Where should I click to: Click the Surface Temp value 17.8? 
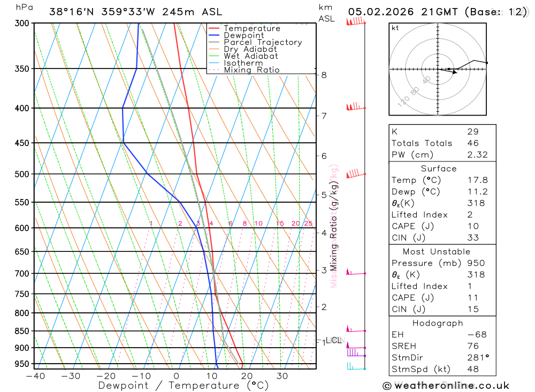coord(478,180)
